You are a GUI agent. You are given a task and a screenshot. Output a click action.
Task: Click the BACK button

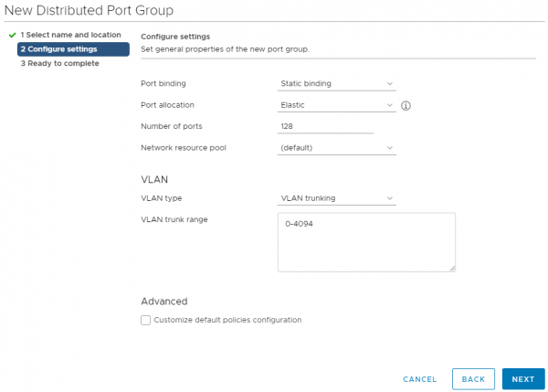point(473,378)
